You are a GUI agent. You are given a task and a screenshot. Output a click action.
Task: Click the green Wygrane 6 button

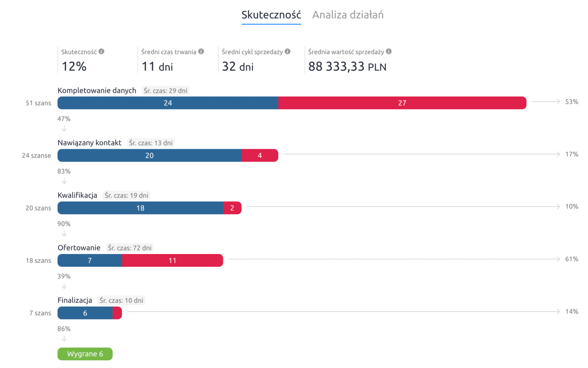tap(85, 354)
